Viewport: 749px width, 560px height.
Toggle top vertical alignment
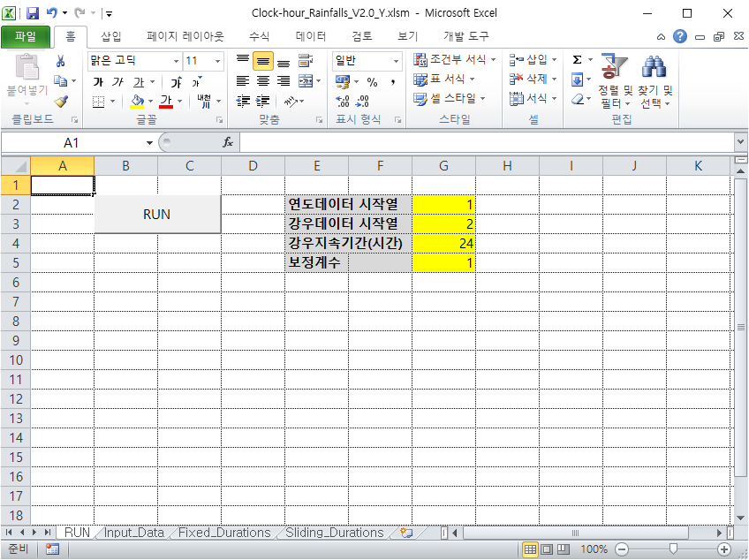point(243,61)
